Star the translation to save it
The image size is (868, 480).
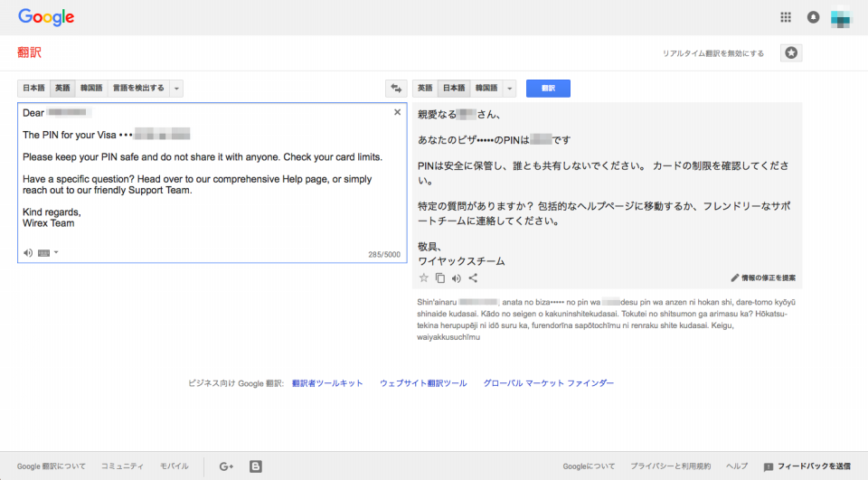coord(423,278)
